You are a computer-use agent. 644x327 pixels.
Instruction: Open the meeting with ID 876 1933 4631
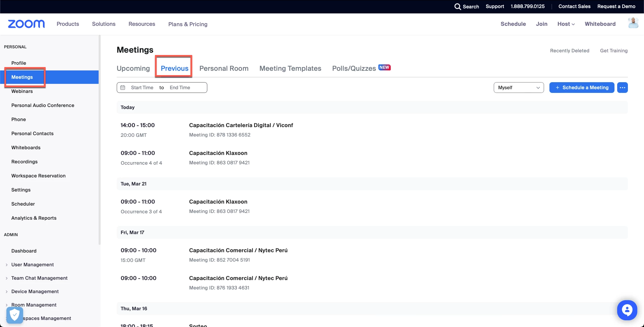[x=238, y=278]
